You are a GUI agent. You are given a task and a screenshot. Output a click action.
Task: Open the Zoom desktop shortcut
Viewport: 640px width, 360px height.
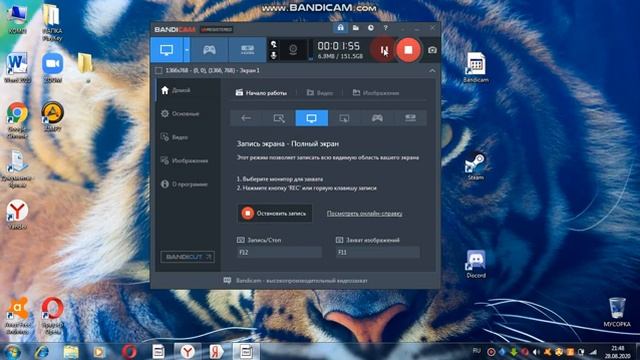coord(53,68)
